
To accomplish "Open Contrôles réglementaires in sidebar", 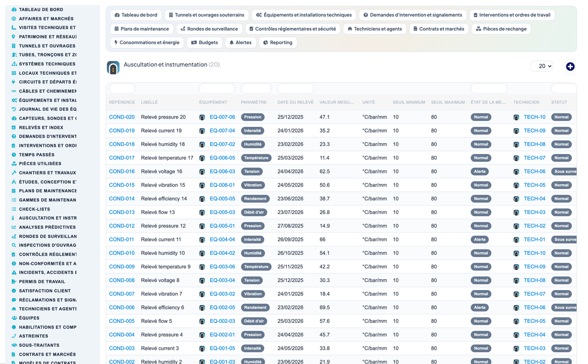I will 48,254.
